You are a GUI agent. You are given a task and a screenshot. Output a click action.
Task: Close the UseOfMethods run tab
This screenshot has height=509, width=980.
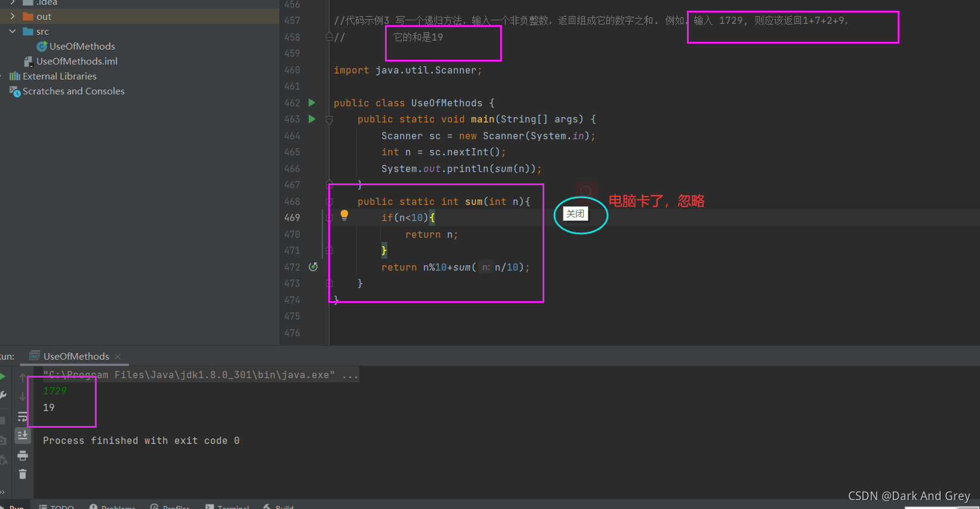[x=118, y=357]
